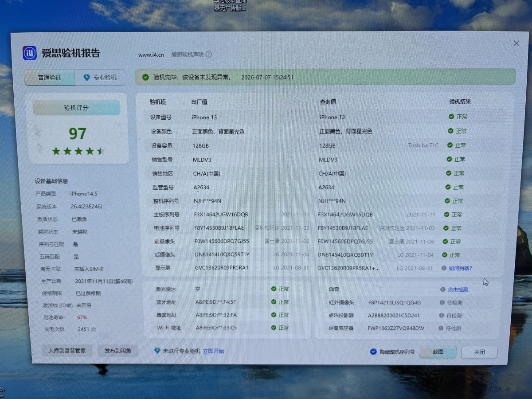Click the 如何判断? link in 显示屏 row
The width and height of the screenshot is (532, 399).
pos(460,268)
